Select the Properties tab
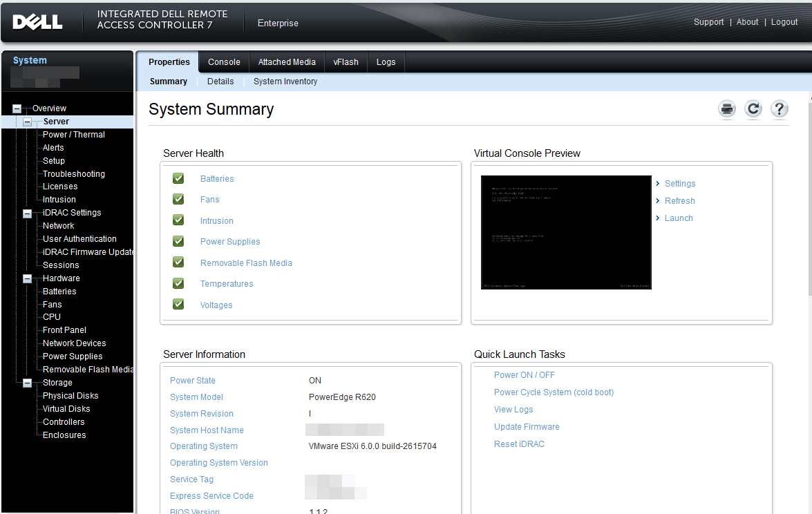Screen dimensions: 812x514 (x=169, y=62)
